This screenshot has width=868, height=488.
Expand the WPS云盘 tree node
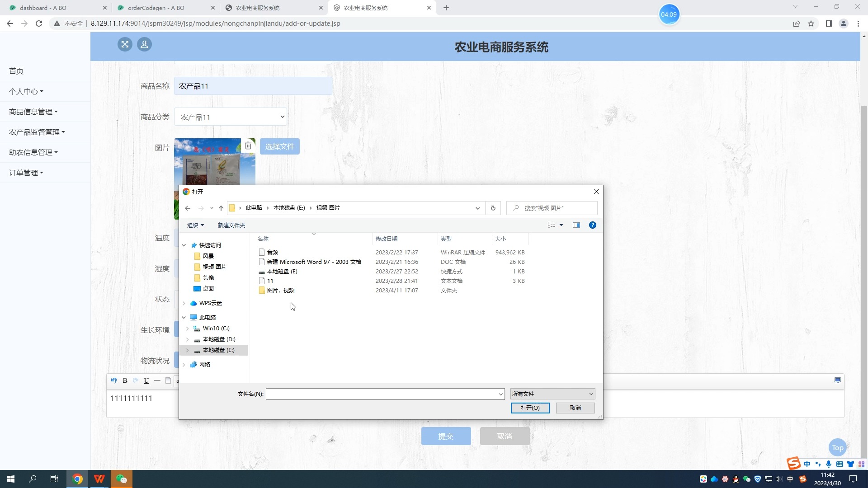click(x=184, y=303)
